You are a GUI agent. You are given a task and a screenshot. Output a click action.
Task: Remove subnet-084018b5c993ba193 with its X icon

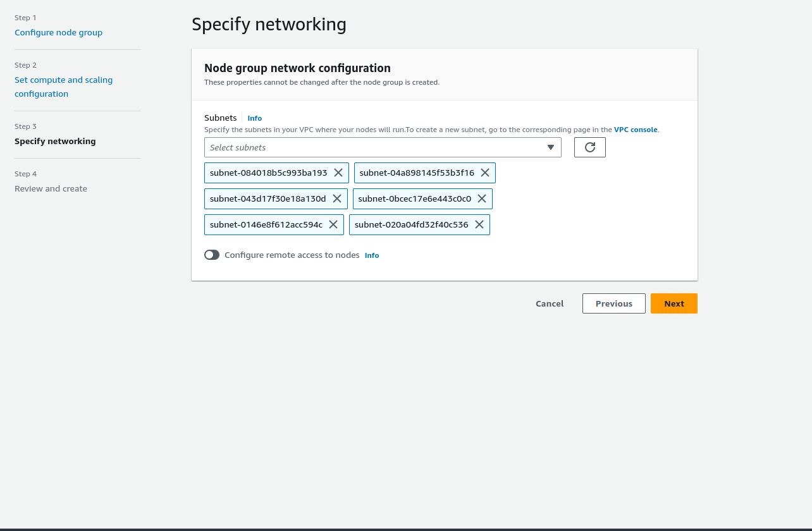[338, 173]
